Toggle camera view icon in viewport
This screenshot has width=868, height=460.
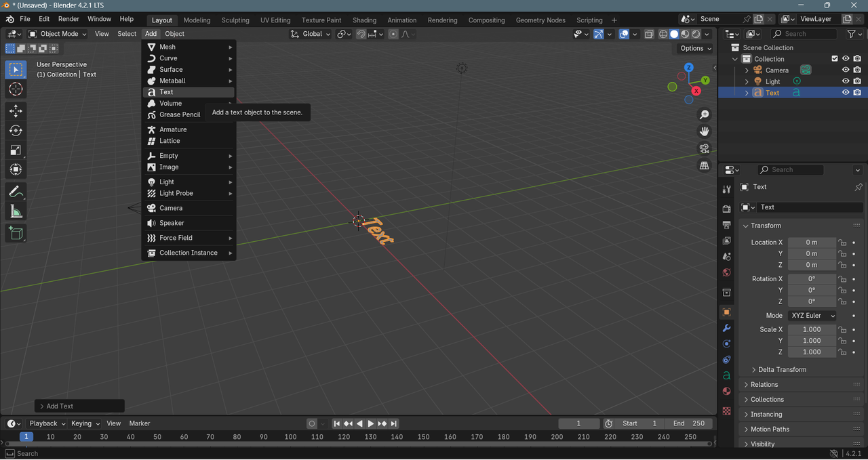[705, 148]
